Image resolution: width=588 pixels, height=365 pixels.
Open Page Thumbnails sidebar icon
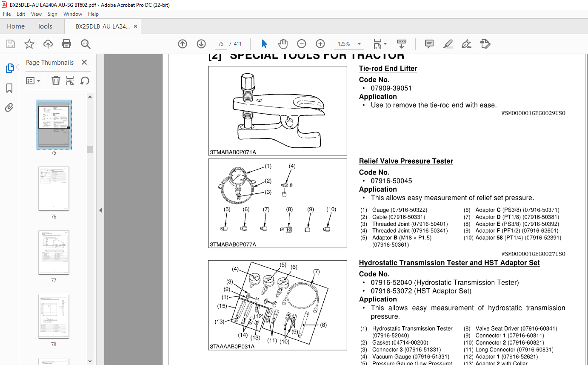click(x=9, y=68)
